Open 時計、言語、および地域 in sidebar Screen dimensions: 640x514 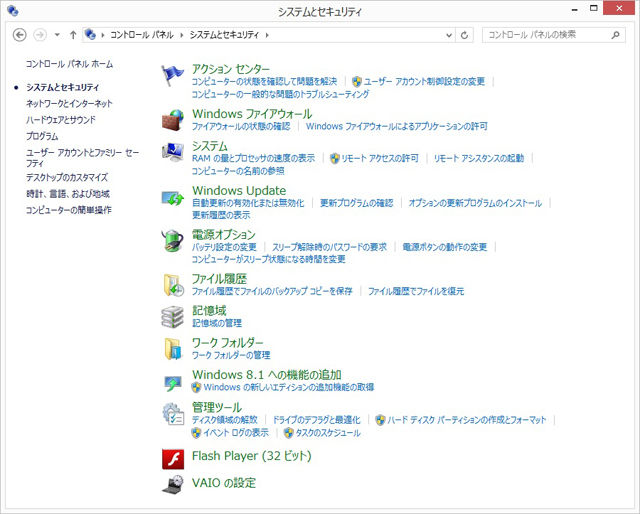coord(68,194)
